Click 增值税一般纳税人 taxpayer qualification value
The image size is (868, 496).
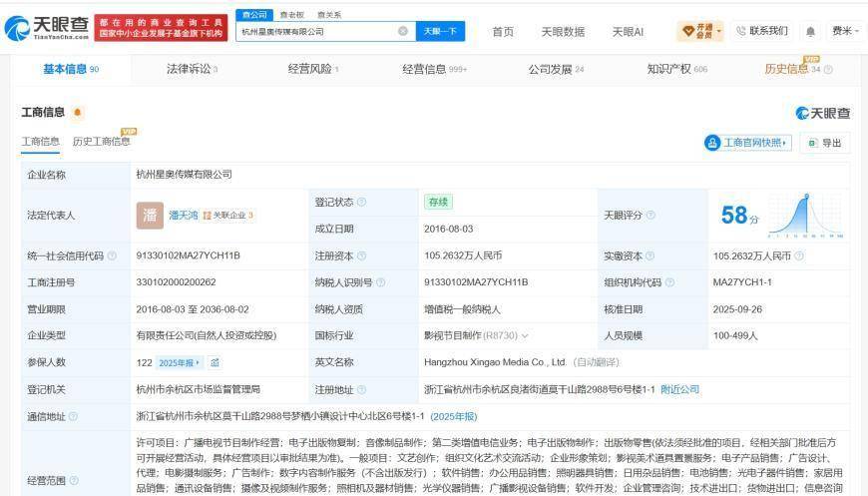click(x=462, y=309)
